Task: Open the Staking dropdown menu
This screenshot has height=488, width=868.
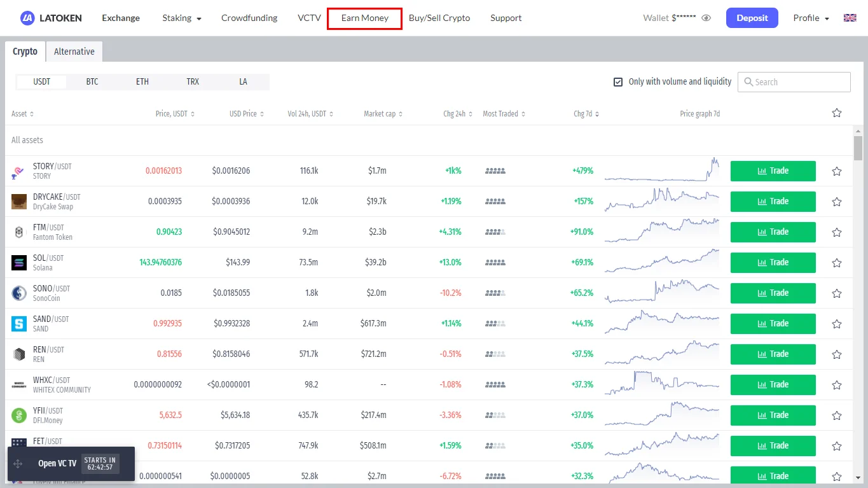Action: click(182, 18)
